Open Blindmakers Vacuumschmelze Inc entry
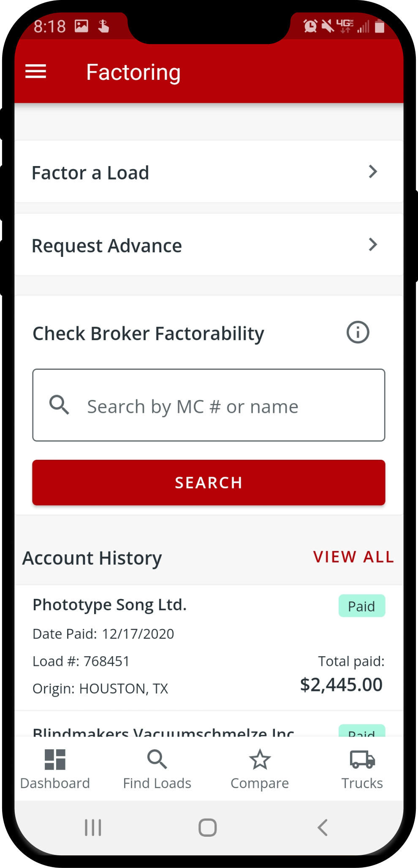The height and width of the screenshot is (868, 418). (x=209, y=725)
